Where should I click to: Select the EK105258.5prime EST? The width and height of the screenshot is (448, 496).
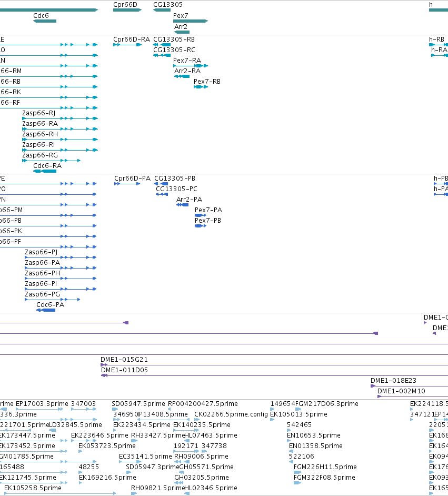(60, 493)
